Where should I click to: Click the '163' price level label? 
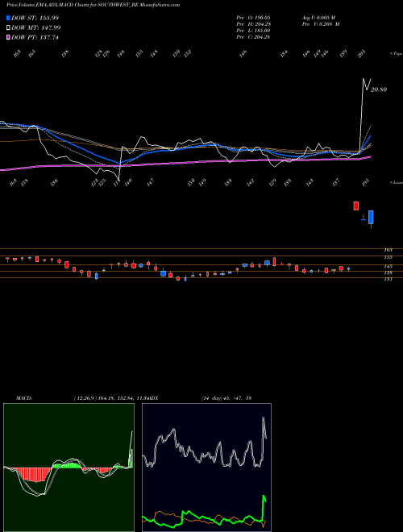[x=388, y=250]
